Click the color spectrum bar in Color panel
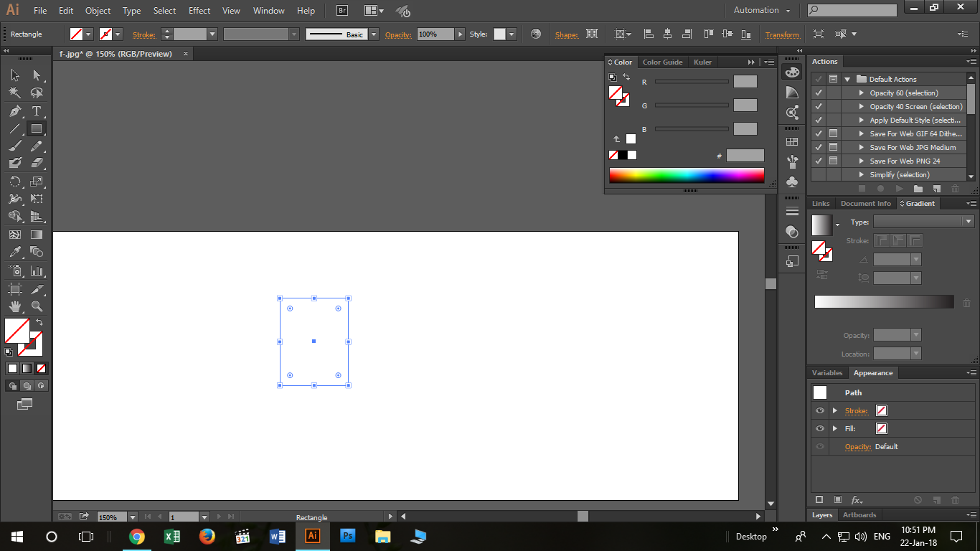The height and width of the screenshot is (551, 980). click(x=687, y=175)
